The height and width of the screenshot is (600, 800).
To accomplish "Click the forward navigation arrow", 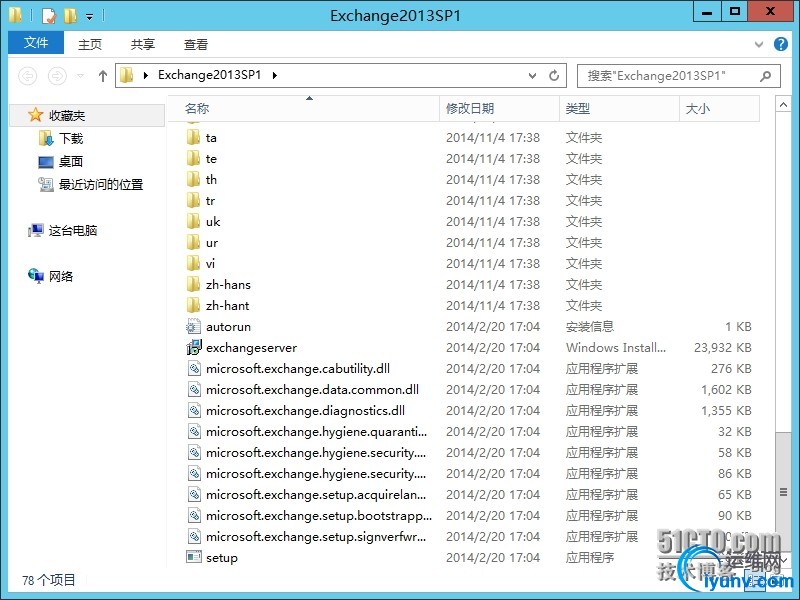I will coord(57,76).
